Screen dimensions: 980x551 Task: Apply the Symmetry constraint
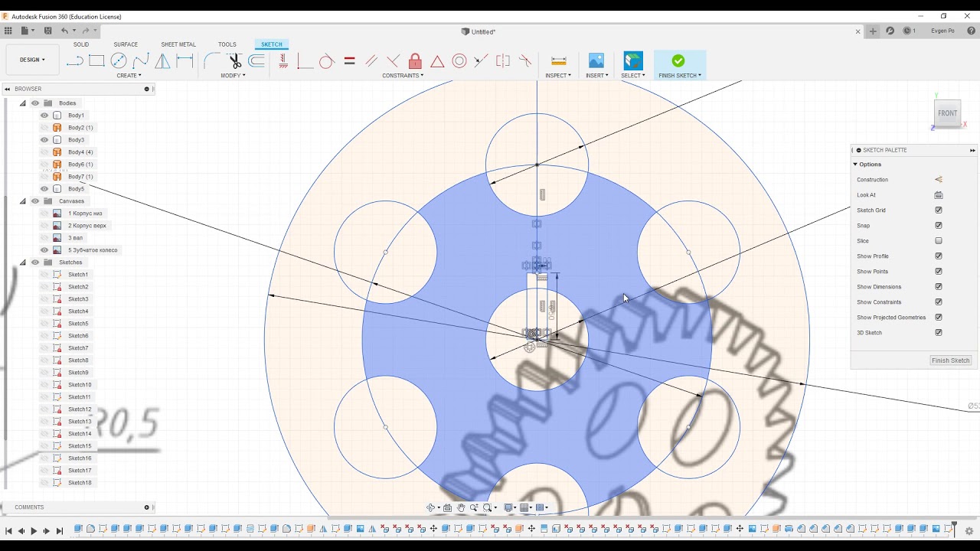point(503,61)
